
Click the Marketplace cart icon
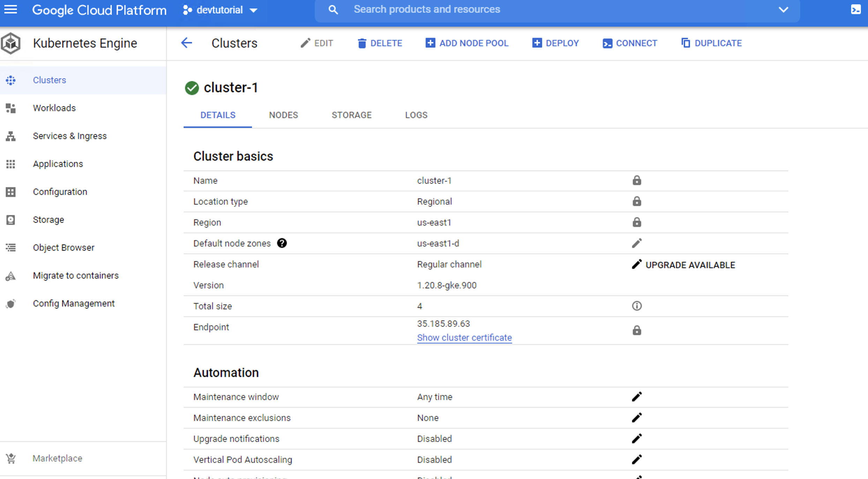tap(11, 458)
